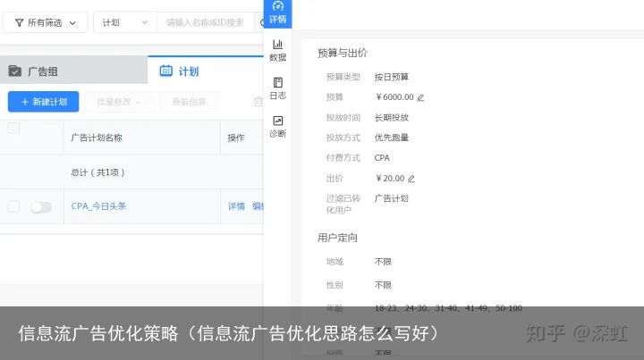Toggle the CPA_今日头条 plan switch

click(41, 207)
